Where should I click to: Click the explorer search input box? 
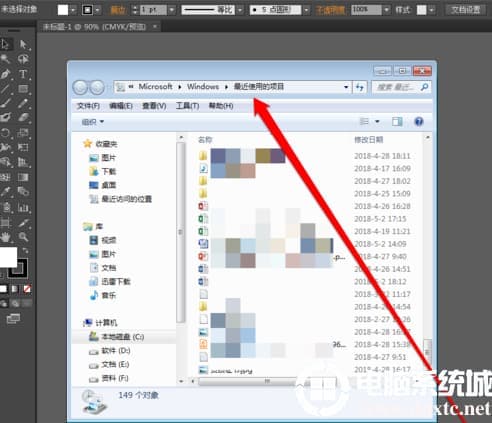[401, 87]
